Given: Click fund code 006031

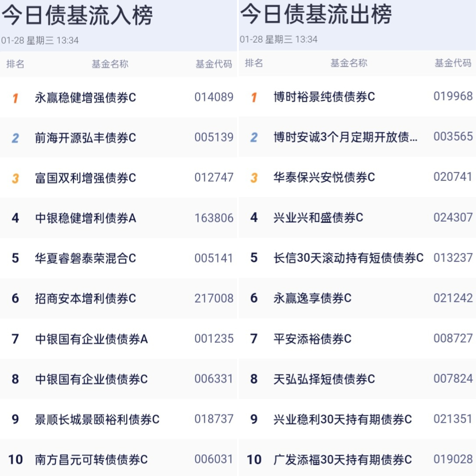Looking at the screenshot, I should [213, 459].
